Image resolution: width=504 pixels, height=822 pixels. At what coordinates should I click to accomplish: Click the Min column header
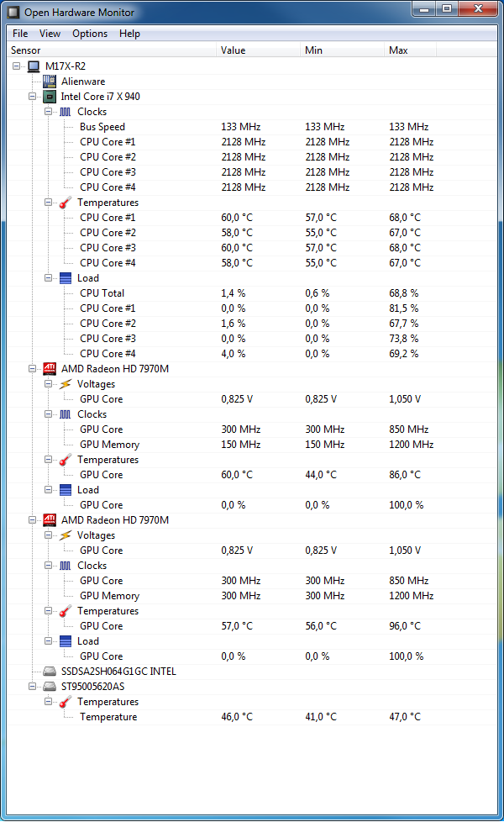point(343,50)
